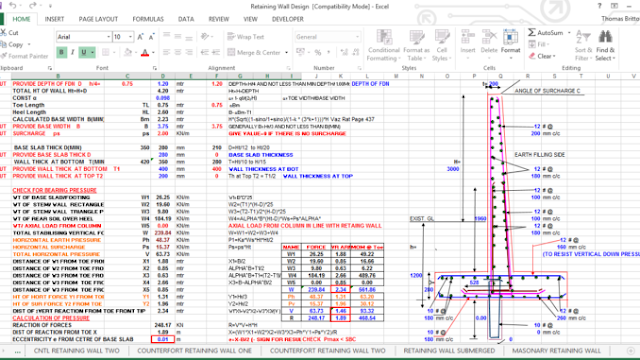
Task: Open the General number format dropdown
Action: pyautogui.click(x=358, y=37)
